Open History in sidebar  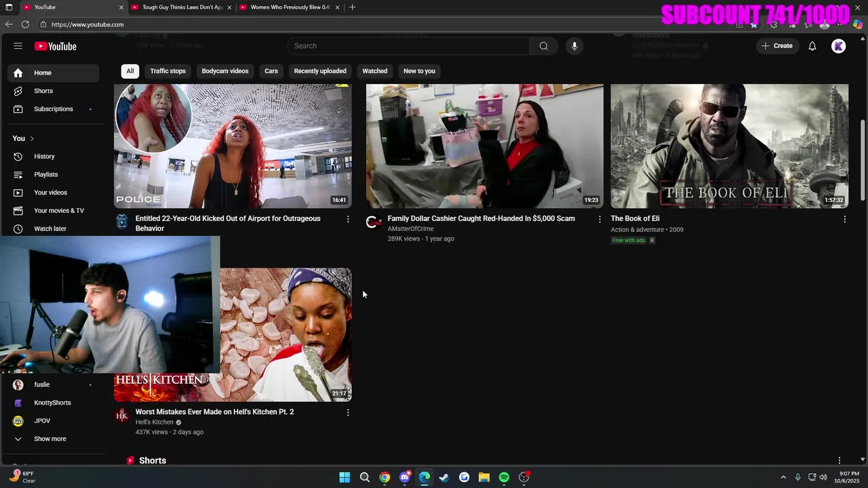53,157
